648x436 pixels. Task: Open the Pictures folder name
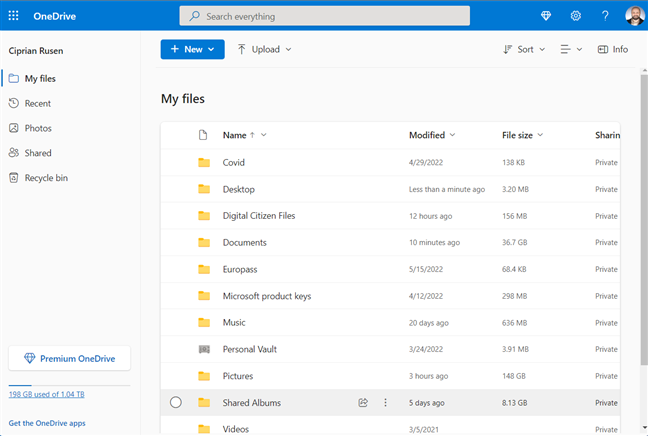point(238,376)
